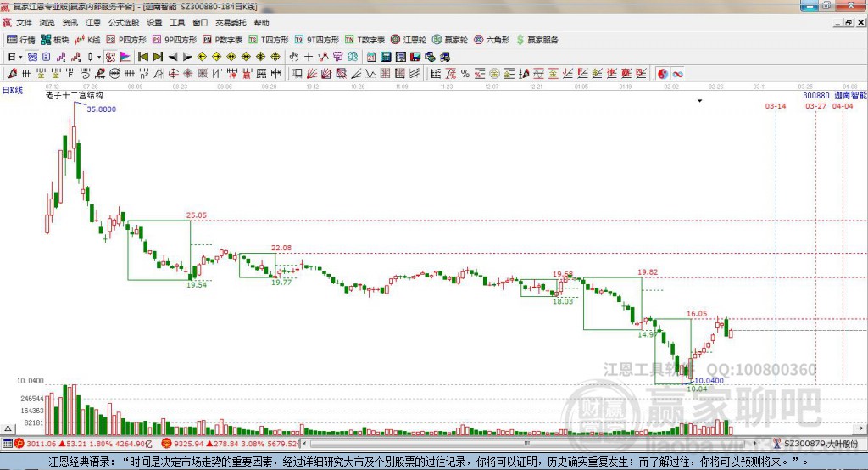Image resolution: width=868 pixels, height=470 pixels.
Task: Select the zigzag wave line tool
Action: [x=370, y=74]
